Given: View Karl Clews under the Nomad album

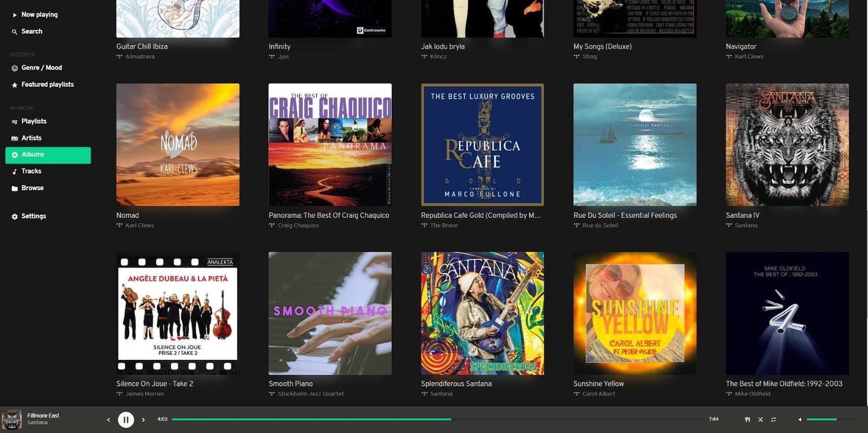Looking at the screenshot, I should (139, 225).
